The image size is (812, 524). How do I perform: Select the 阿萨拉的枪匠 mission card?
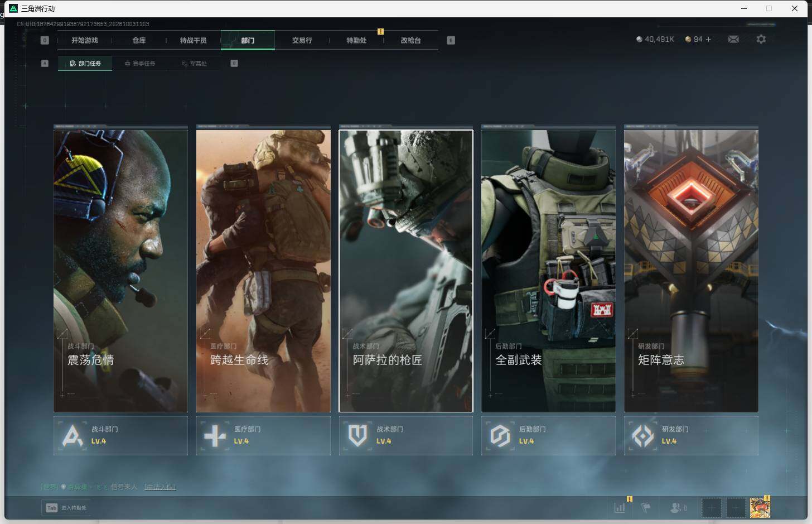(x=406, y=271)
